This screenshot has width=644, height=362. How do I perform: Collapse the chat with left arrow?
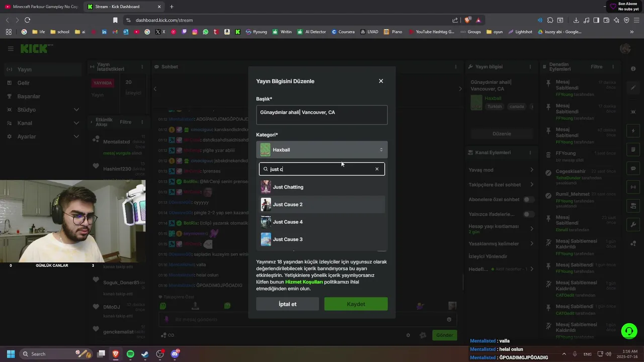[x=155, y=89]
